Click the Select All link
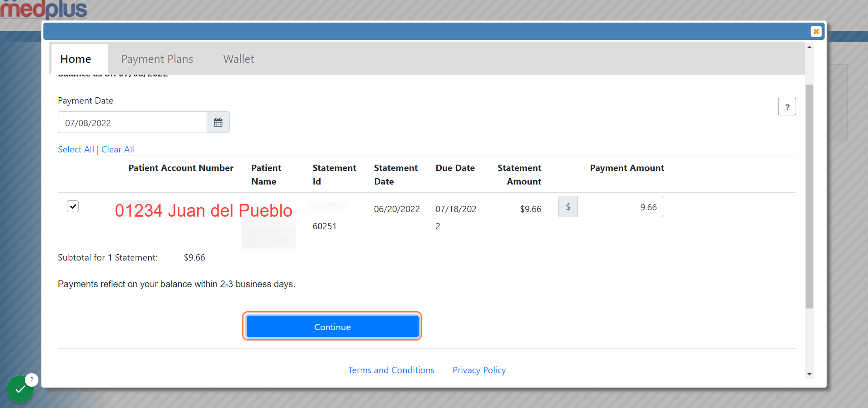This screenshot has height=408, width=868. pyautogui.click(x=76, y=149)
